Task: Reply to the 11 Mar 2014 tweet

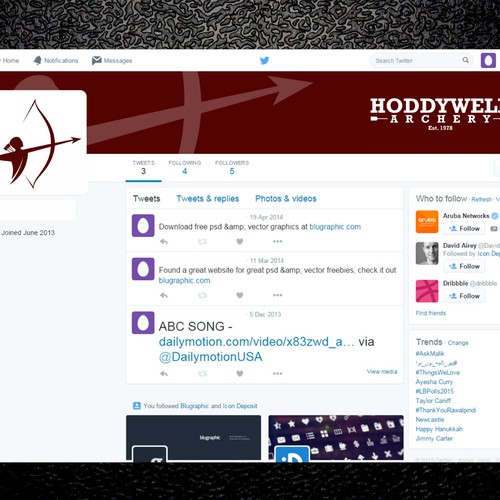Action: point(164,295)
